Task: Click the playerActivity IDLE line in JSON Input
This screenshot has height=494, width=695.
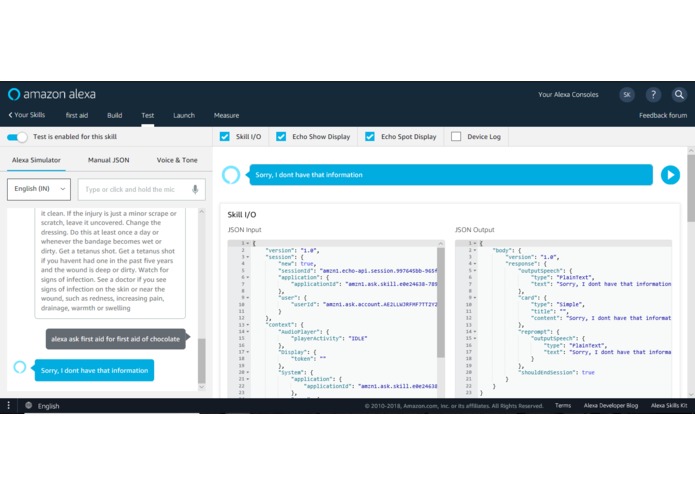Action: click(x=329, y=338)
